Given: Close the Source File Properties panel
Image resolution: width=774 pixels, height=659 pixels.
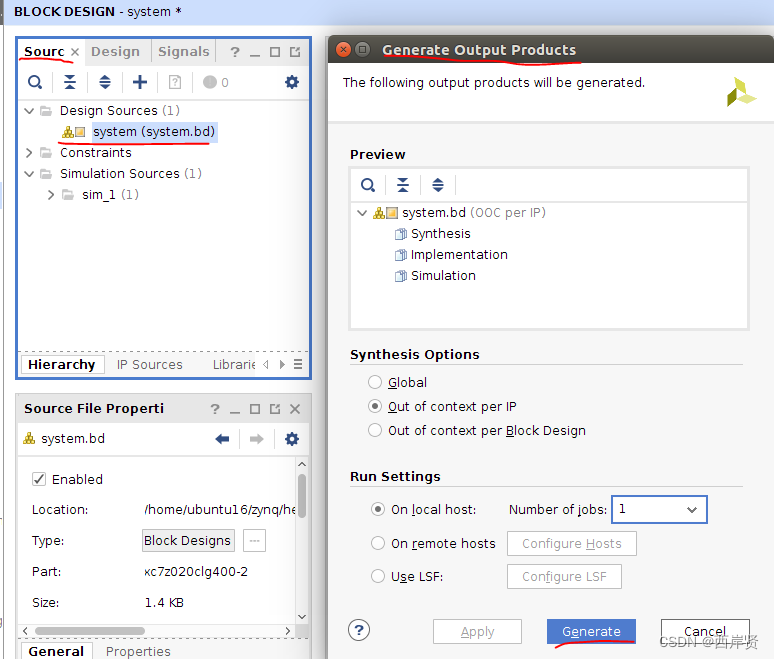Looking at the screenshot, I should (295, 409).
